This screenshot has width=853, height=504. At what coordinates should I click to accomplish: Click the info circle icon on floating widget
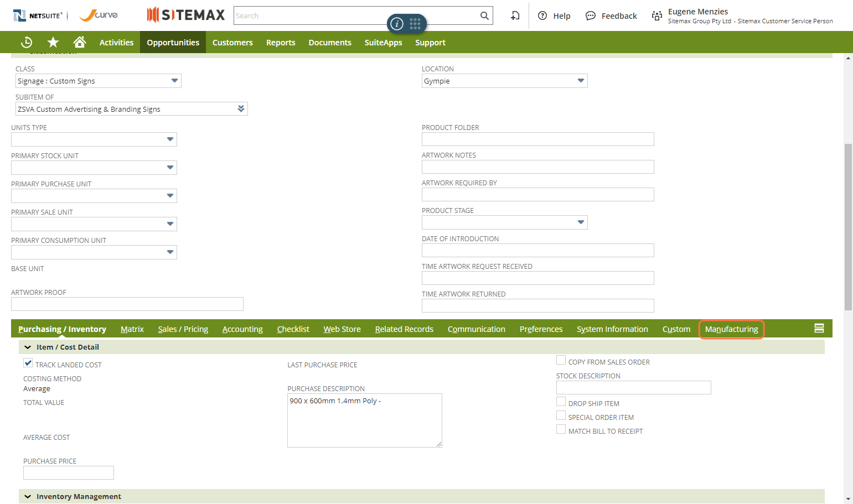click(x=397, y=24)
